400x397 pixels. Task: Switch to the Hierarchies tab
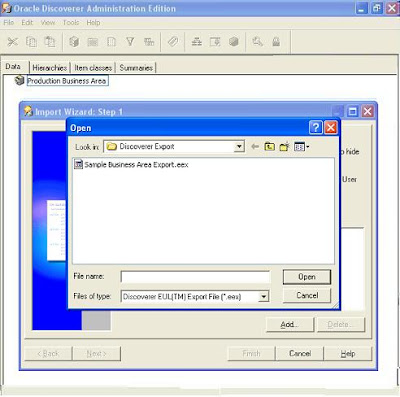(x=50, y=68)
